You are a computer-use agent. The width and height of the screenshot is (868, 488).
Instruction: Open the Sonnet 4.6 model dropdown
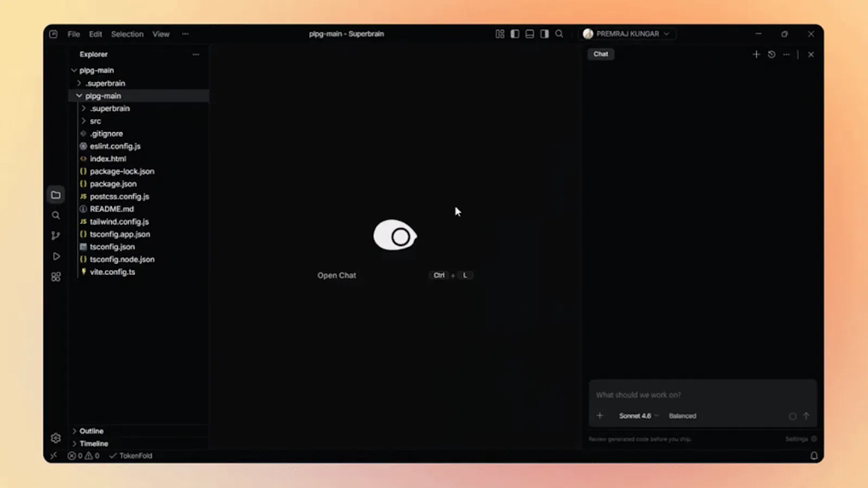pos(639,416)
